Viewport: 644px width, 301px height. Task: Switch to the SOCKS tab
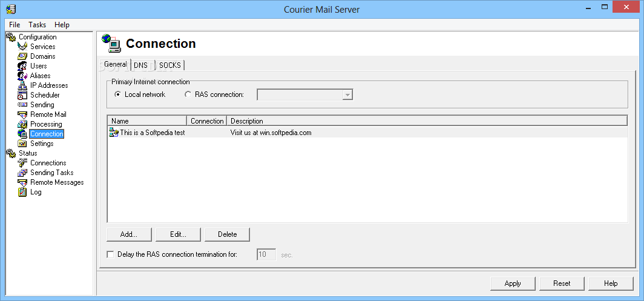169,65
